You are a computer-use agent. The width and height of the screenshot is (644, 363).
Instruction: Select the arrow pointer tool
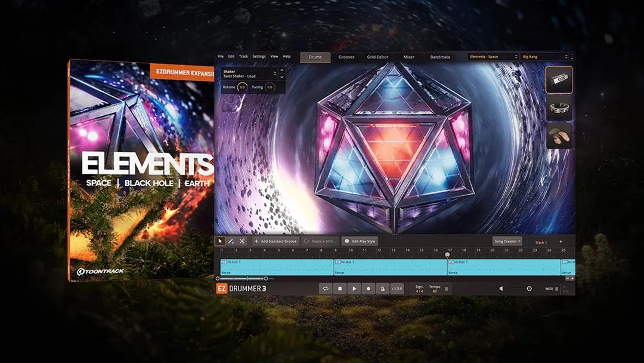tap(221, 241)
